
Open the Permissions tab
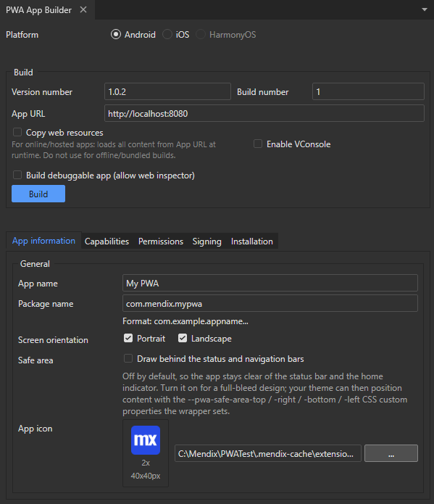tap(161, 241)
